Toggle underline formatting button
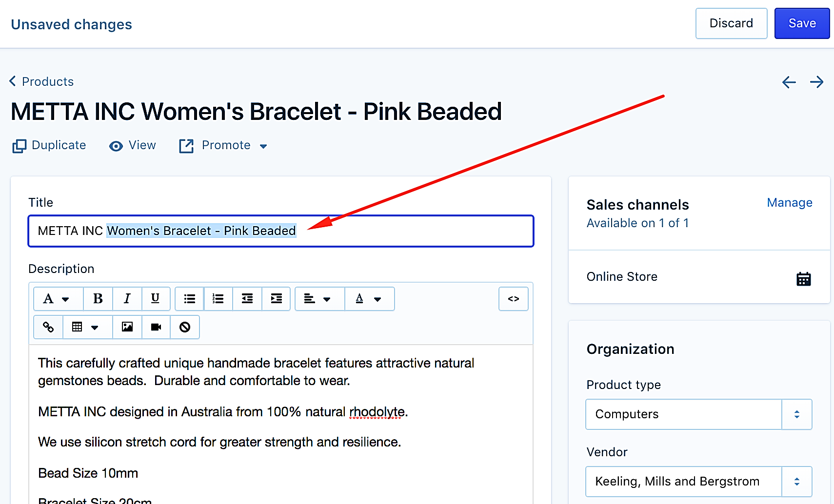 156,299
